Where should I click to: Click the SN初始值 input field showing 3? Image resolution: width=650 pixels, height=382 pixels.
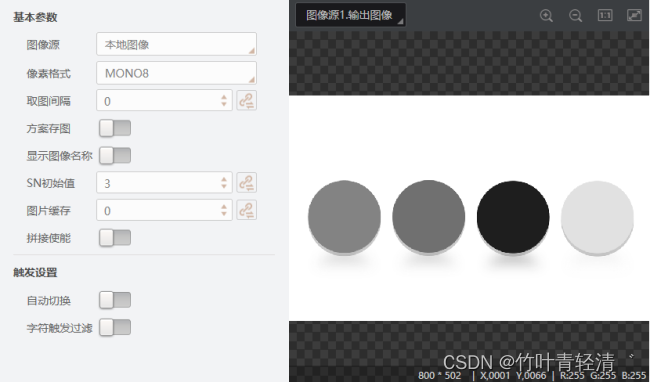[x=164, y=182]
